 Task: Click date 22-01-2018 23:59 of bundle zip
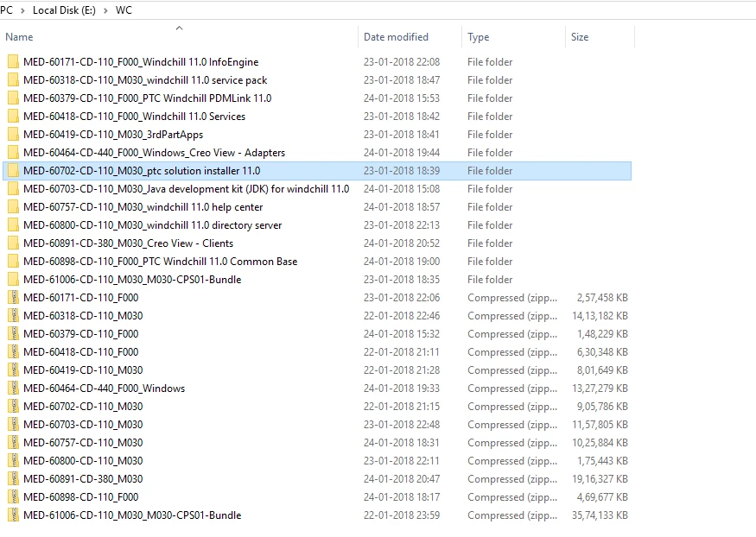coord(402,515)
